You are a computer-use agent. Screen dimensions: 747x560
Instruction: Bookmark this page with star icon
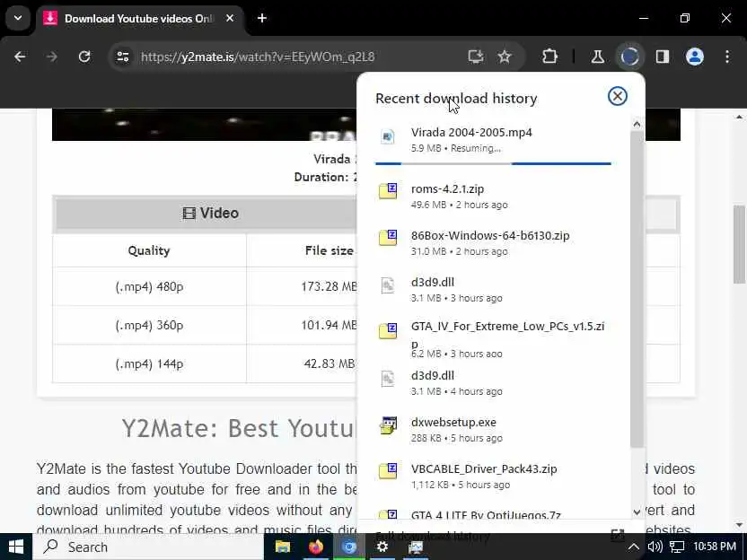504,57
